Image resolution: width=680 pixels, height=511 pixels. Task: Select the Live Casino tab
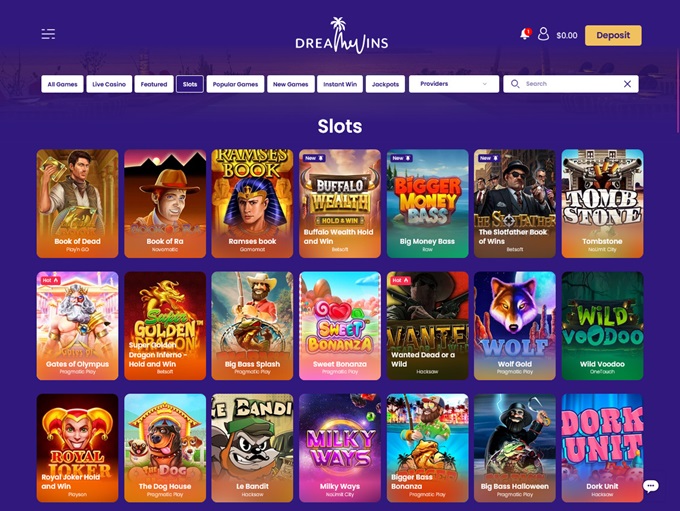pos(109,84)
